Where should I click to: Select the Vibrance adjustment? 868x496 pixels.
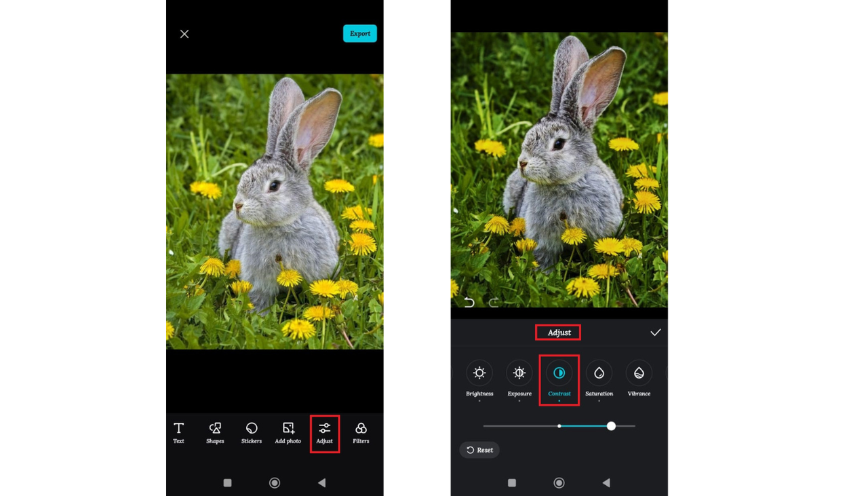pos(639,379)
